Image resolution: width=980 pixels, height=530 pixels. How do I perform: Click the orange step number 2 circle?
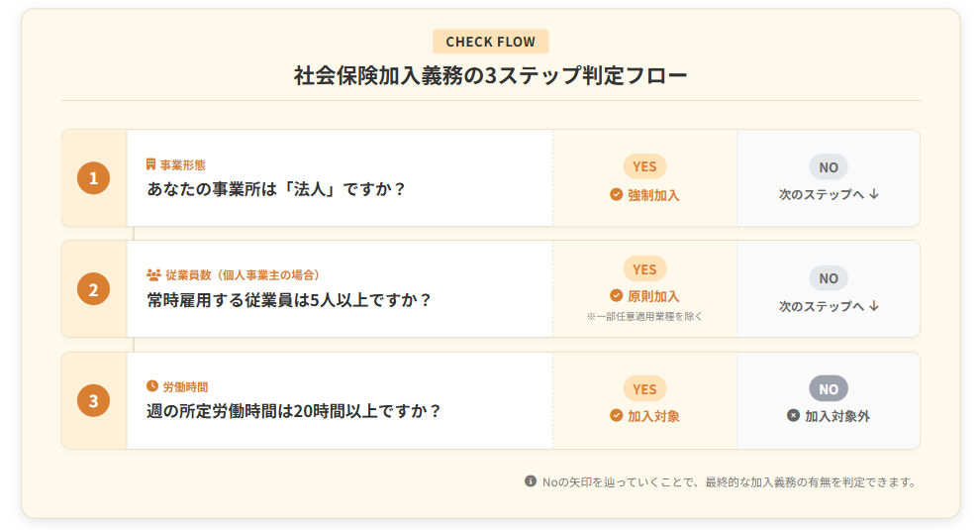point(93,289)
